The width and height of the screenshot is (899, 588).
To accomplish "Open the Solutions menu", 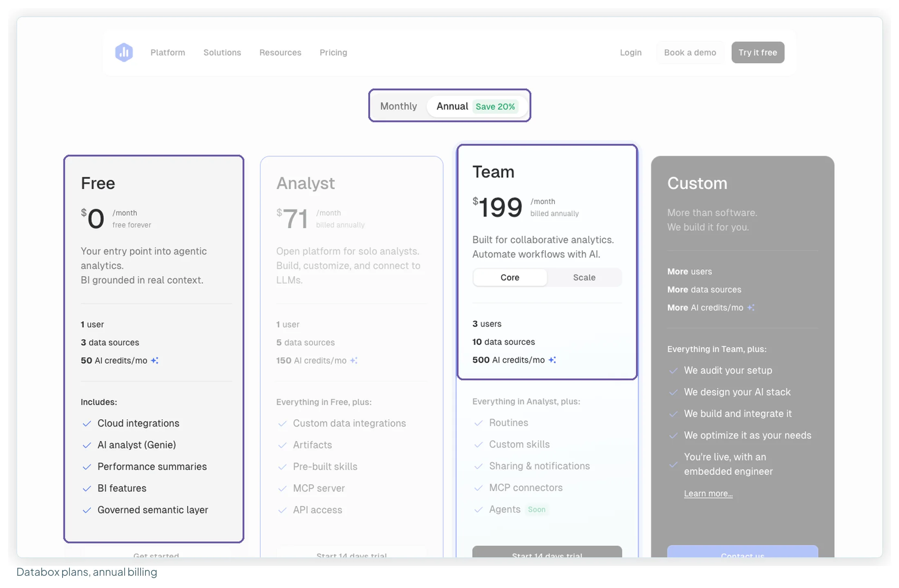I will [x=222, y=52].
